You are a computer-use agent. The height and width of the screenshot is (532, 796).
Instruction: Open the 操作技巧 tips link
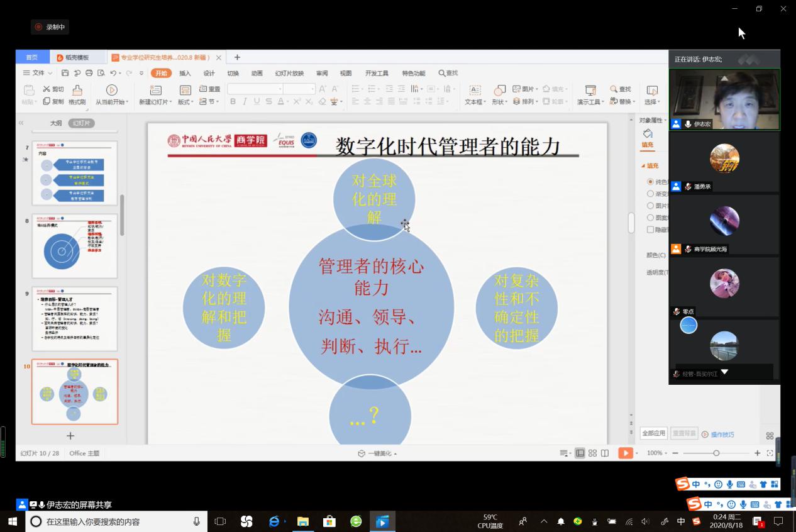pos(721,435)
